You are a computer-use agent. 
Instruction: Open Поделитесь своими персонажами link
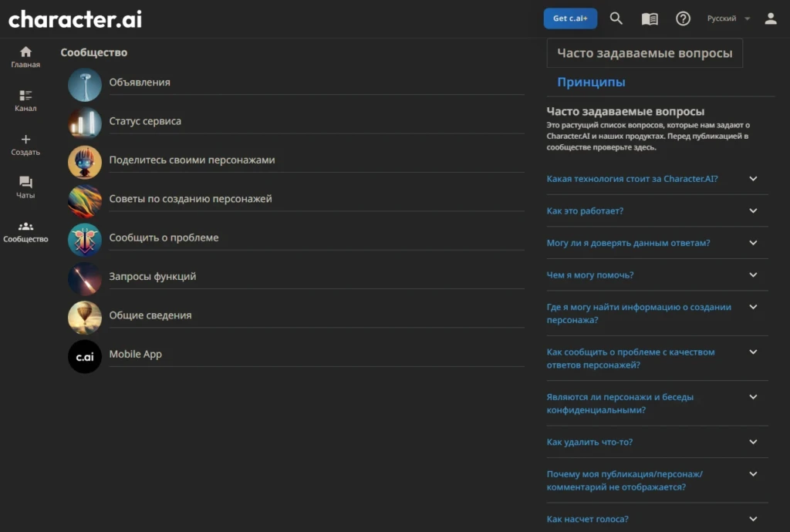click(192, 160)
